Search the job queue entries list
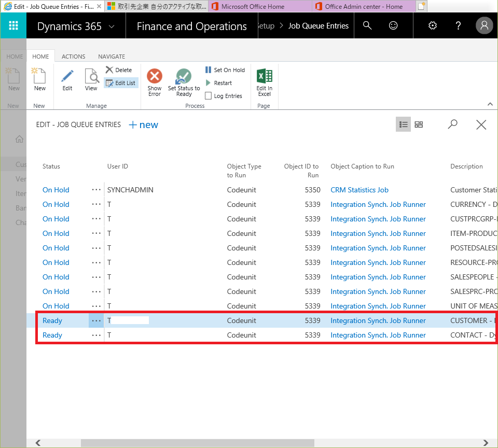Screen dimensions: 498x448 452,124
